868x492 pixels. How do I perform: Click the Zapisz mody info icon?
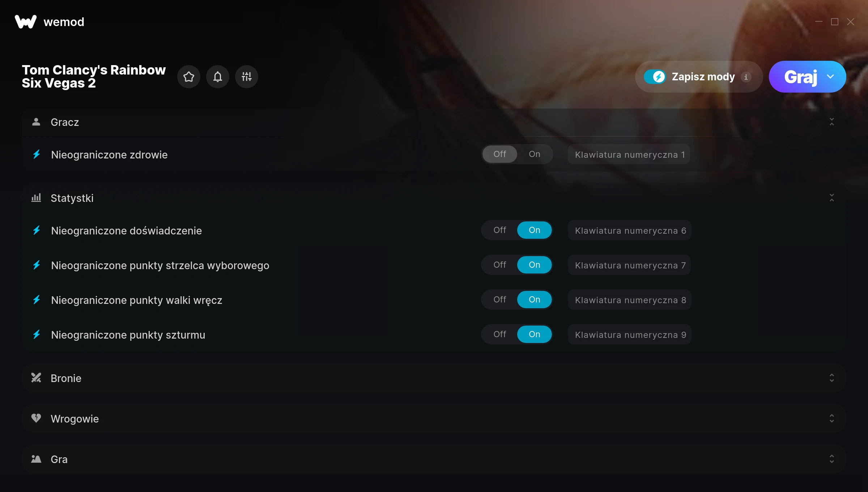[x=746, y=77]
